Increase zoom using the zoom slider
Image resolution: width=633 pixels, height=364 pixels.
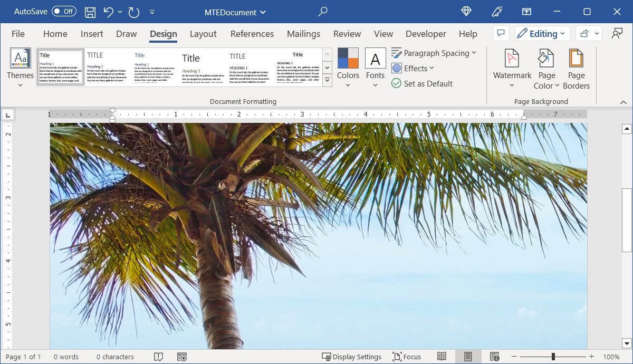591,356
